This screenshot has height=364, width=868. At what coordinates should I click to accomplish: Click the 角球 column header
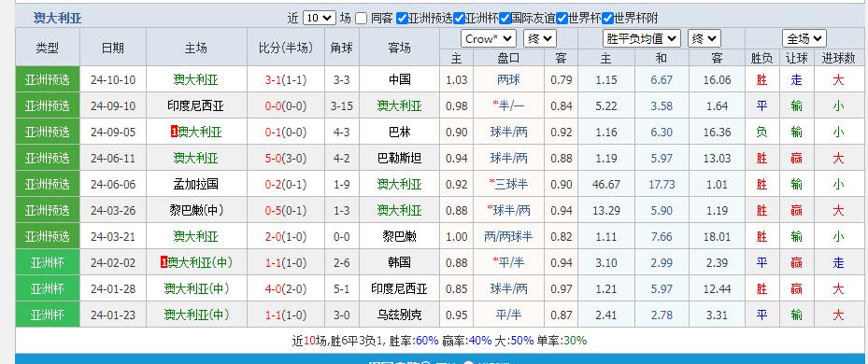341,48
